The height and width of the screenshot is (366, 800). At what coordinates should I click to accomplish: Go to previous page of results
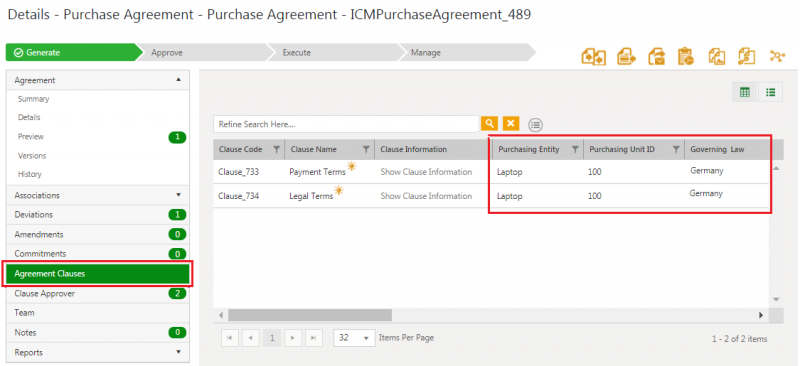click(x=251, y=338)
